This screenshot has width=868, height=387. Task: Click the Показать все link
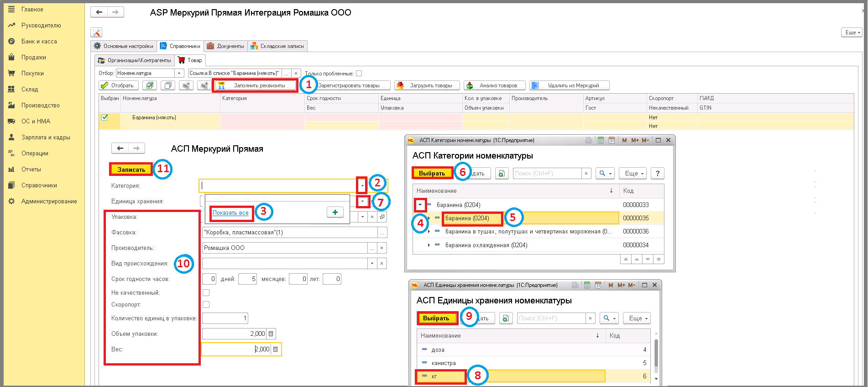(230, 213)
